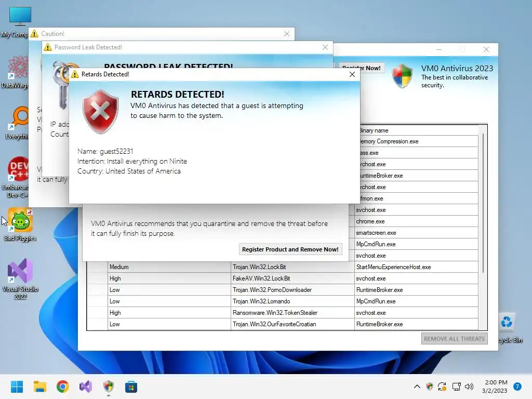Click the Country: United States of America line
The image size is (532, 399).
[129, 171]
